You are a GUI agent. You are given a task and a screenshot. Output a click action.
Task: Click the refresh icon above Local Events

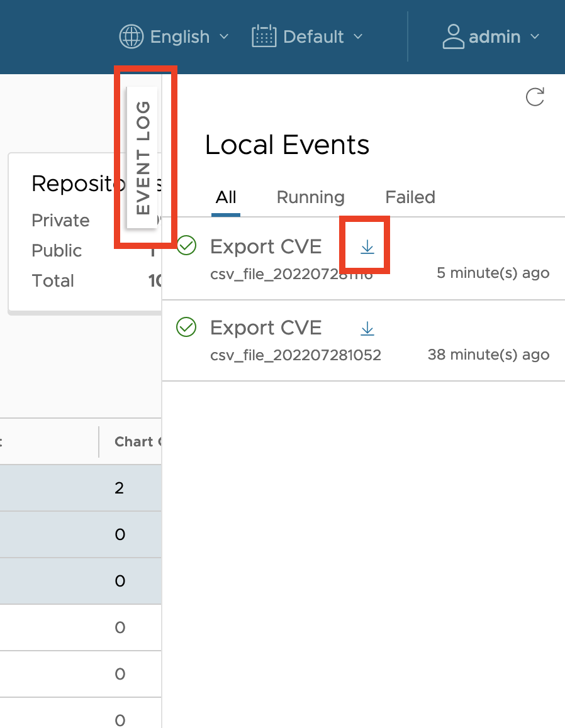pyautogui.click(x=534, y=97)
